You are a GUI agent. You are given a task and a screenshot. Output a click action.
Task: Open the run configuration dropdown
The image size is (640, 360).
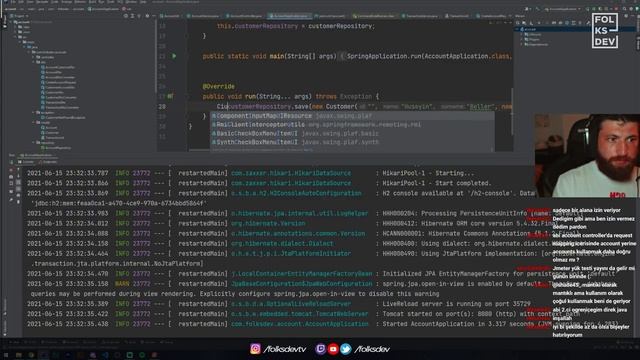pos(562,9)
